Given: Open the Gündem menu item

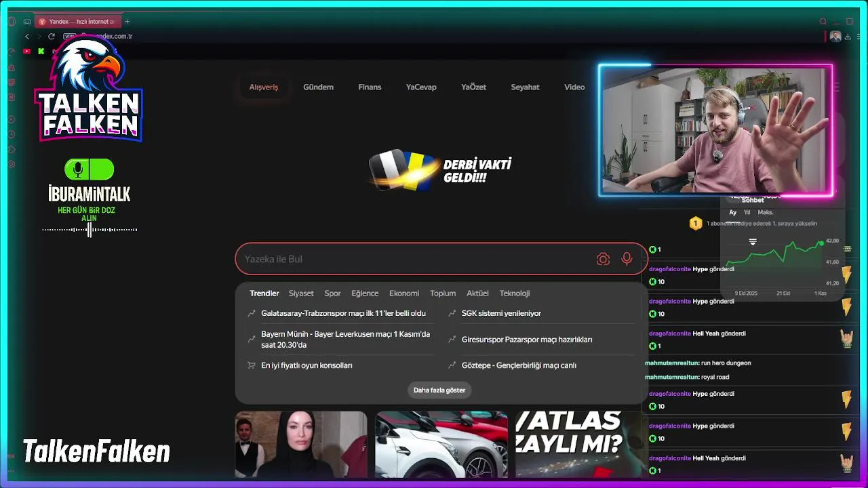Looking at the screenshot, I should tap(318, 87).
